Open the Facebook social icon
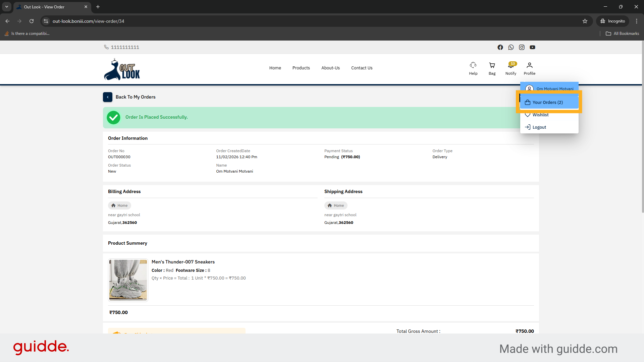644x362 pixels. (500, 47)
